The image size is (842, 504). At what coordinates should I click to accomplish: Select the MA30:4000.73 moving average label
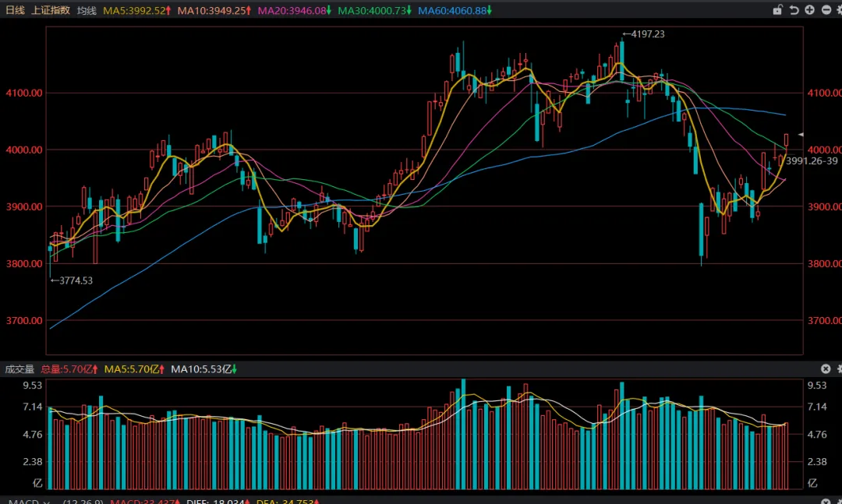pos(374,10)
